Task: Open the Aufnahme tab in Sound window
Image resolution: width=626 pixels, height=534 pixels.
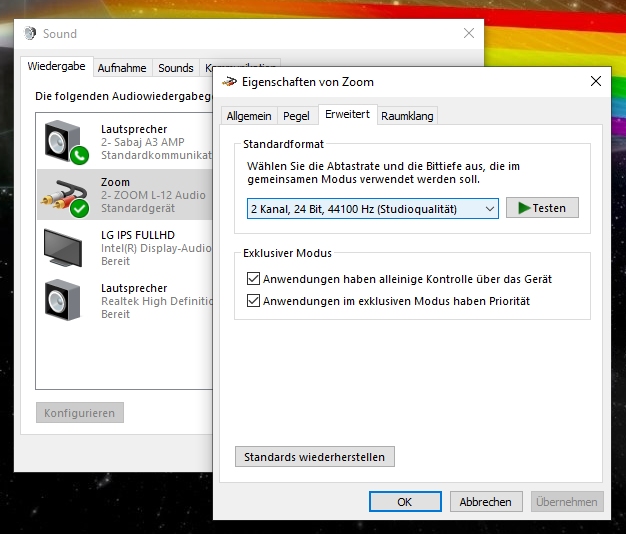Action: [x=122, y=68]
